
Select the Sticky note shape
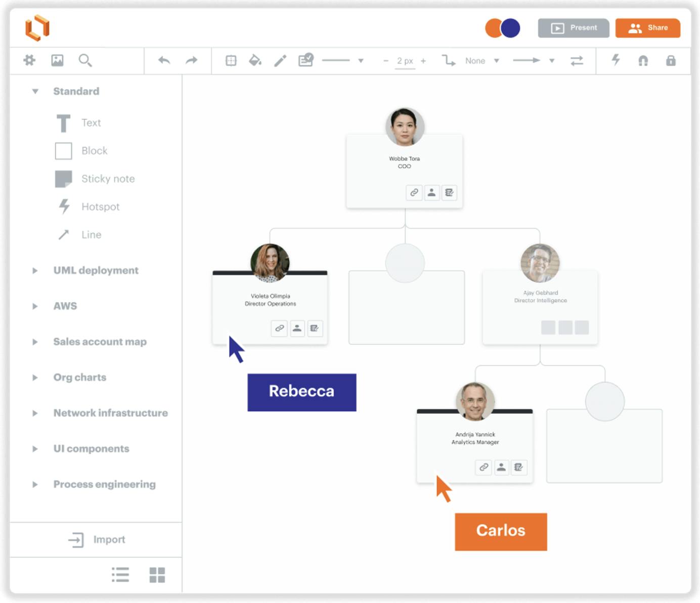click(x=95, y=179)
